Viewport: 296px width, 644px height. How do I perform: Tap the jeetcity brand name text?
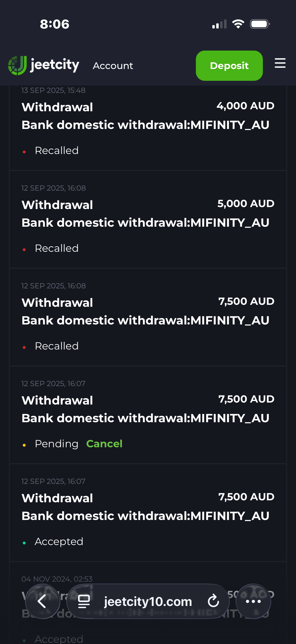[55, 65]
